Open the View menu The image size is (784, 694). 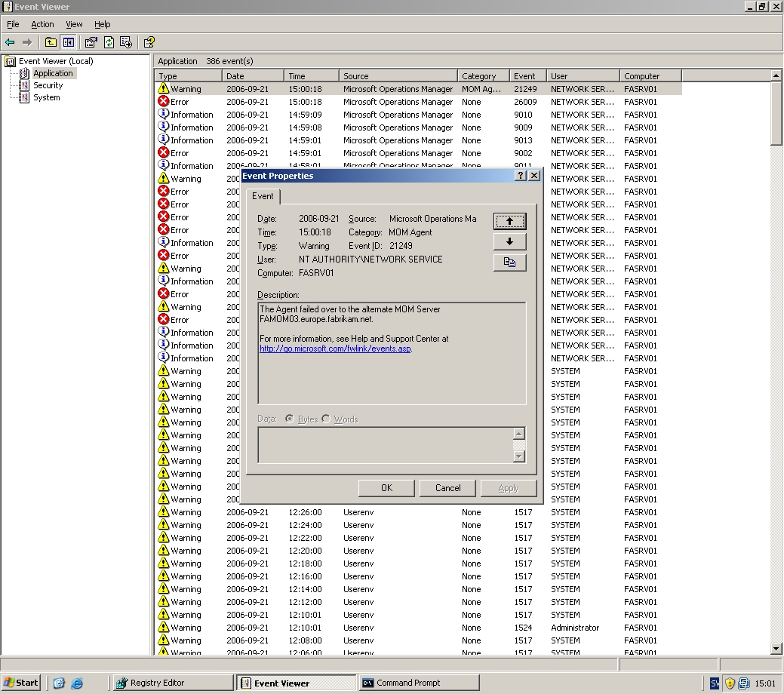[74, 24]
